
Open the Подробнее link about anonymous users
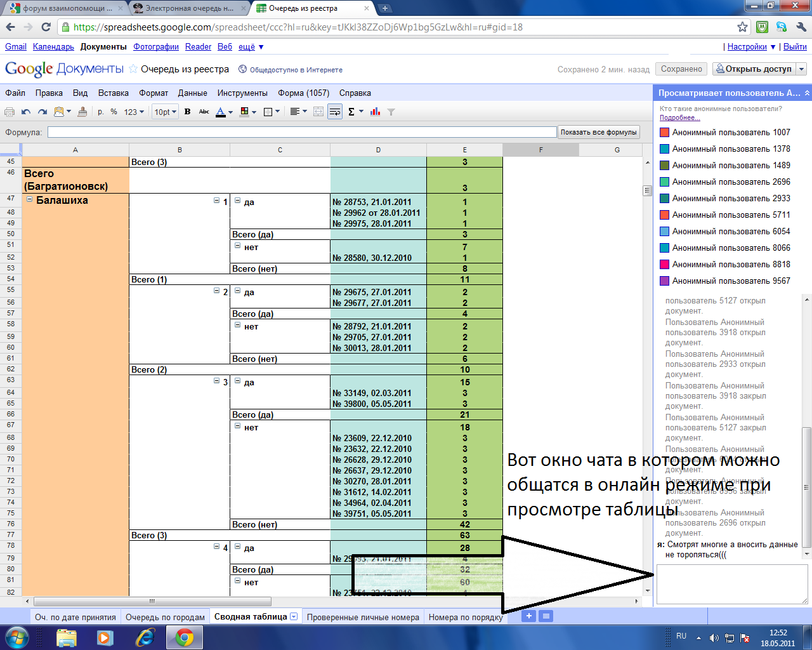pyautogui.click(x=679, y=117)
